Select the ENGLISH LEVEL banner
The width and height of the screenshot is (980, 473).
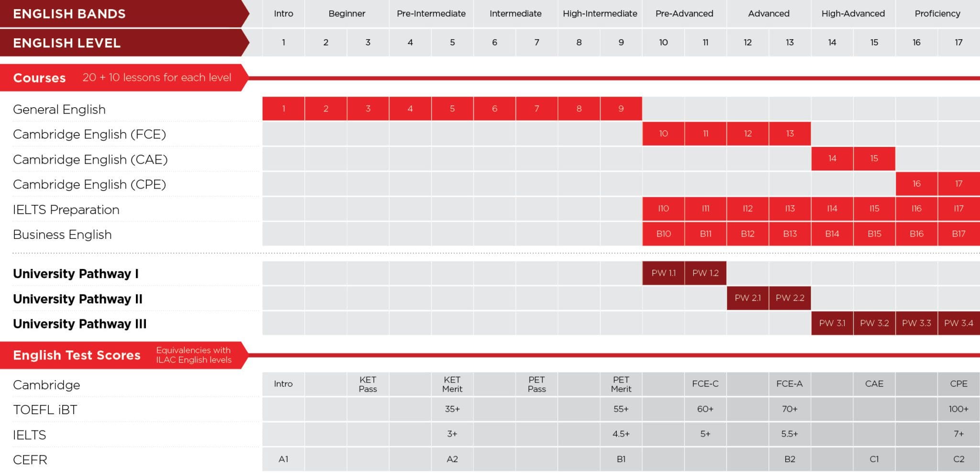coord(67,43)
